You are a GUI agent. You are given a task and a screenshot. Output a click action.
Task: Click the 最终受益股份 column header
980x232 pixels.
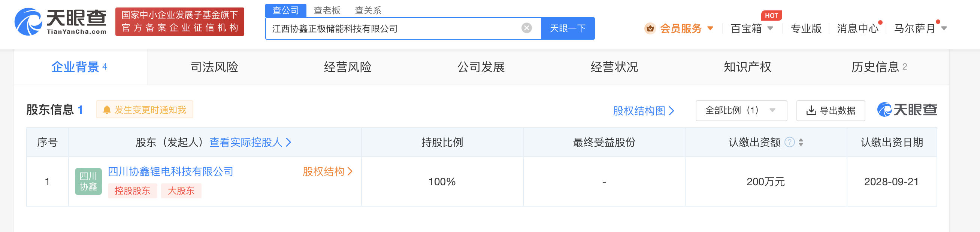pyautogui.click(x=604, y=143)
